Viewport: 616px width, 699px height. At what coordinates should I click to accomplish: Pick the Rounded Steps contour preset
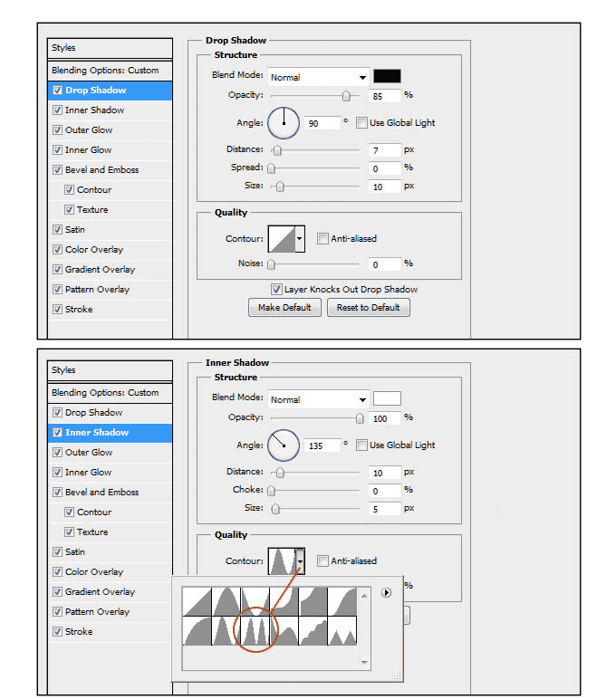(313, 631)
